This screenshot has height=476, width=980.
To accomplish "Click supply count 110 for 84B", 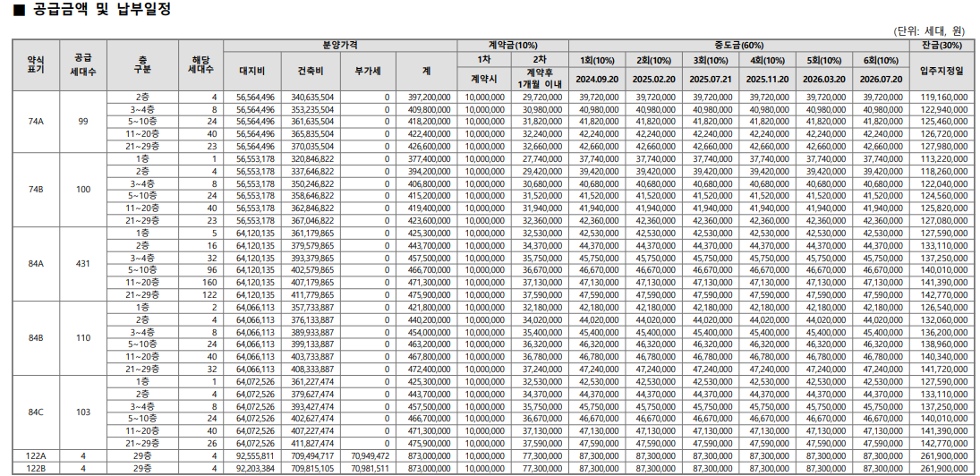I will pos(83,338).
